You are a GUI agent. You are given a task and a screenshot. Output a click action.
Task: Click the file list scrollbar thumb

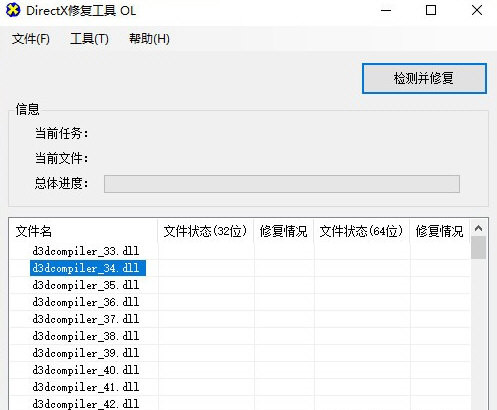479,248
